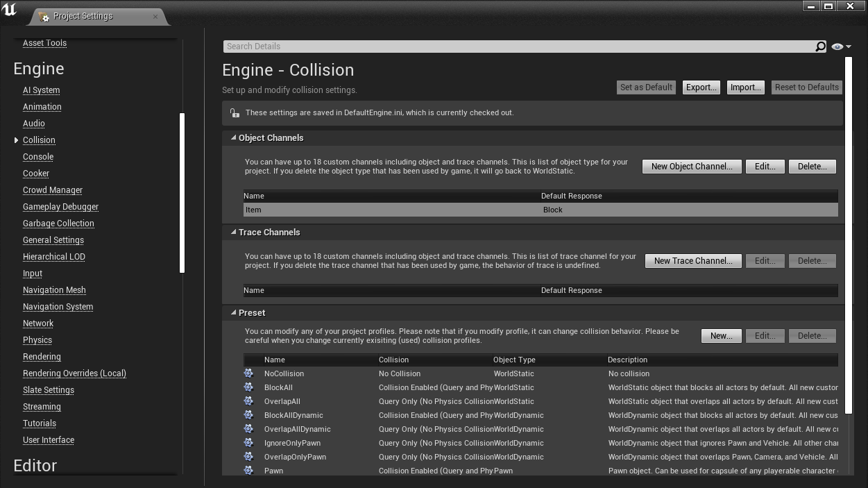Click the Pawn preset icon

click(x=248, y=471)
